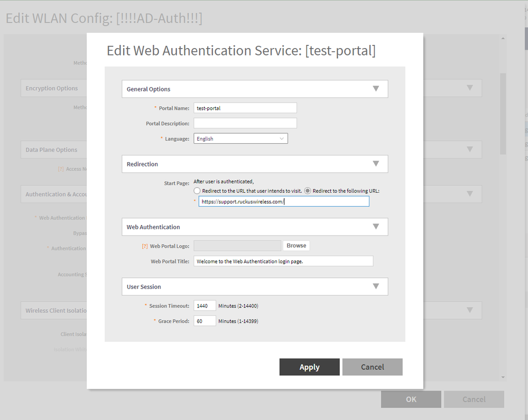528x420 pixels.
Task: Click the Session Timeout minutes field
Action: 205,306
